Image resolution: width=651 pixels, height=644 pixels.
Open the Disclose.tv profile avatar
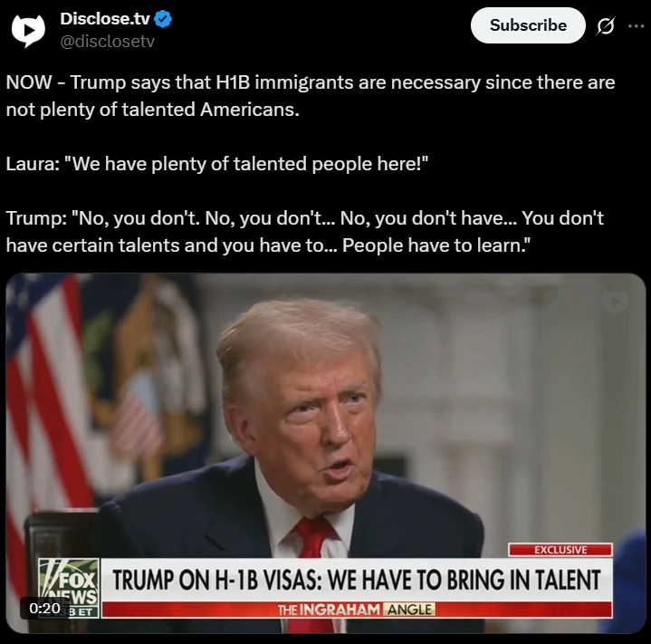point(28,30)
